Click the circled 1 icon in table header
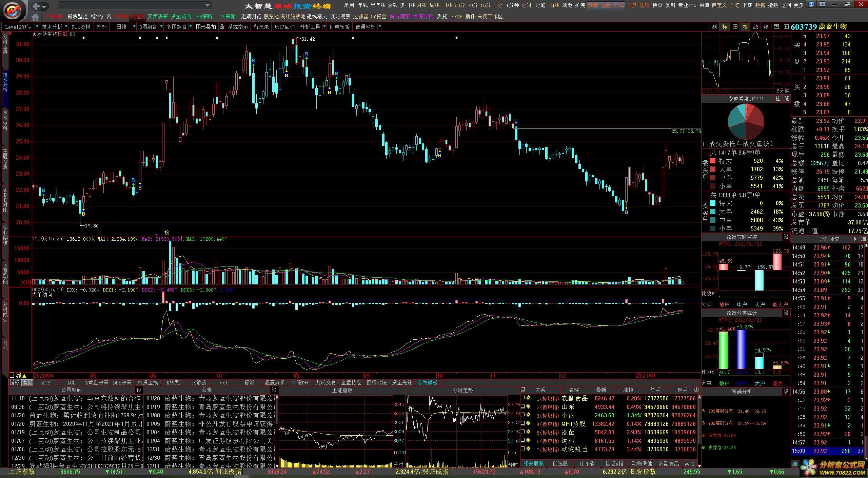 click(697, 390)
